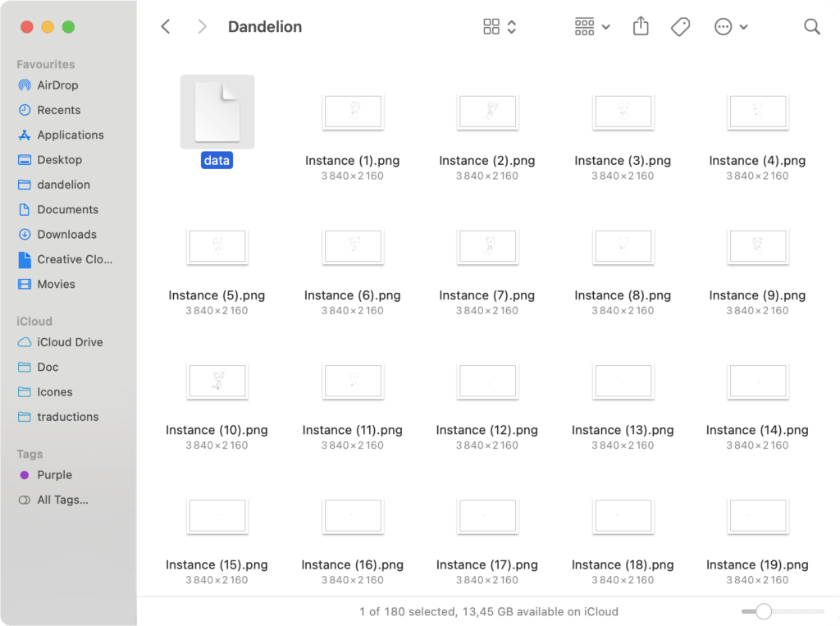Viewport: 840px width, 626px height.
Task: Select Instance (7).png thumbnail
Action: (487, 246)
